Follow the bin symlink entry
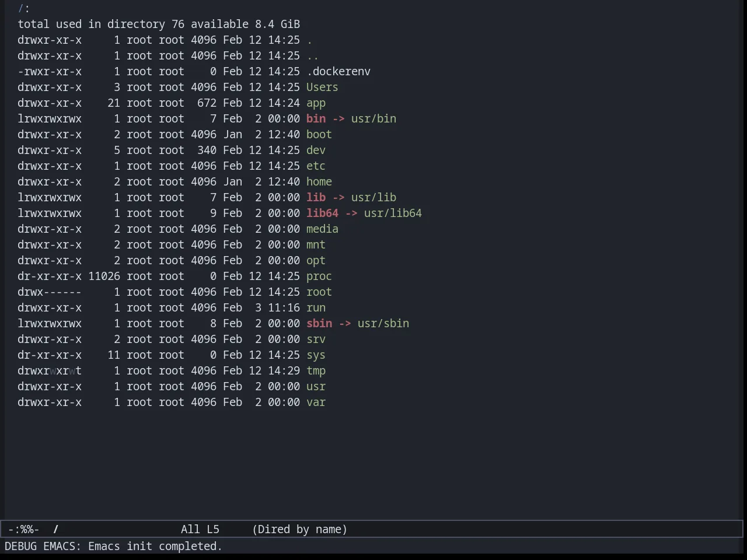 [x=316, y=118]
